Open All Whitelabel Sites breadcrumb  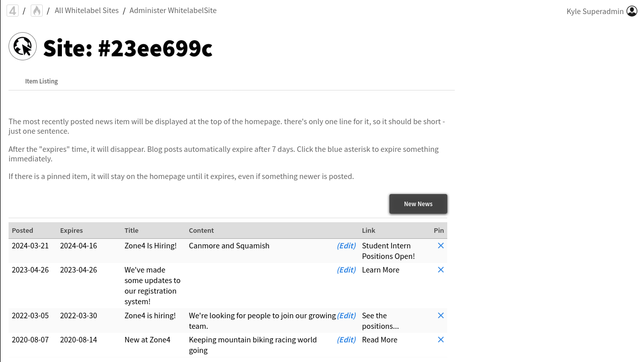(87, 11)
